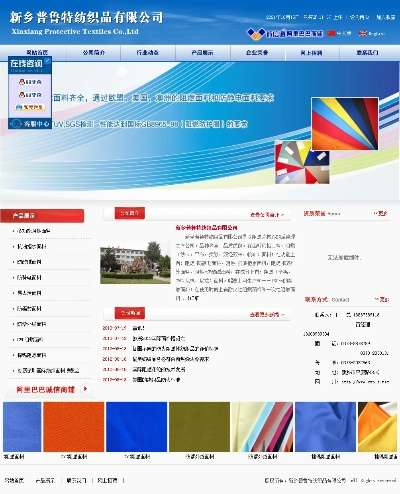Click the leftmost of the two top-right header links
This screenshot has height=494, width=400.
(x=359, y=17)
